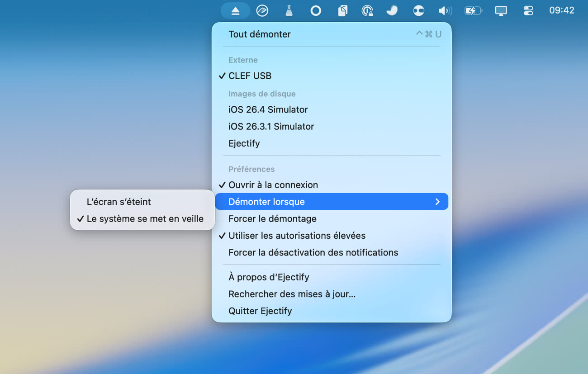Open Control Center from menu bar
The image size is (588, 374).
pyautogui.click(x=528, y=10)
